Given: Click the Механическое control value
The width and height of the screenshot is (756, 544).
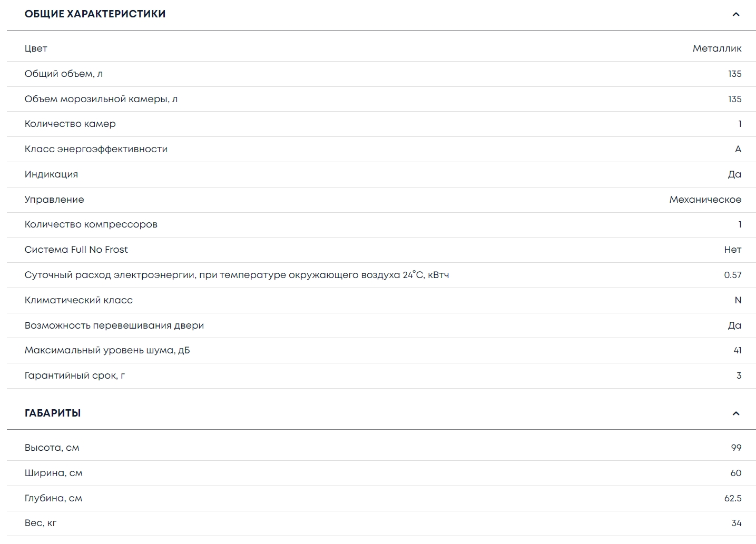Looking at the screenshot, I should click(x=705, y=200).
